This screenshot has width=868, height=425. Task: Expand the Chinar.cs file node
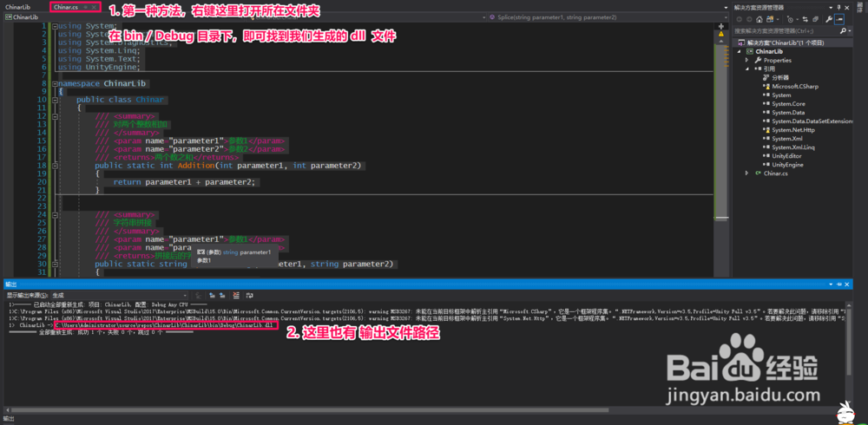pos(746,173)
